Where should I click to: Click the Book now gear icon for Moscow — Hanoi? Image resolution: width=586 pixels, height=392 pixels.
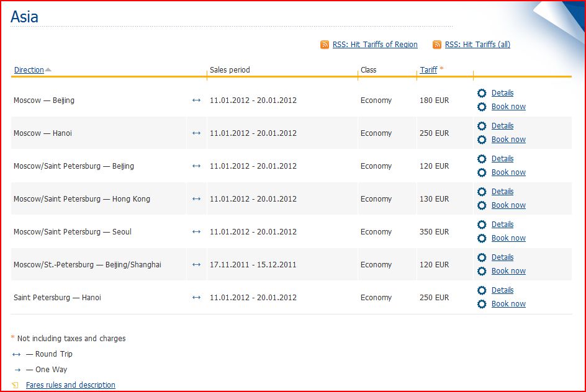coord(482,140)
